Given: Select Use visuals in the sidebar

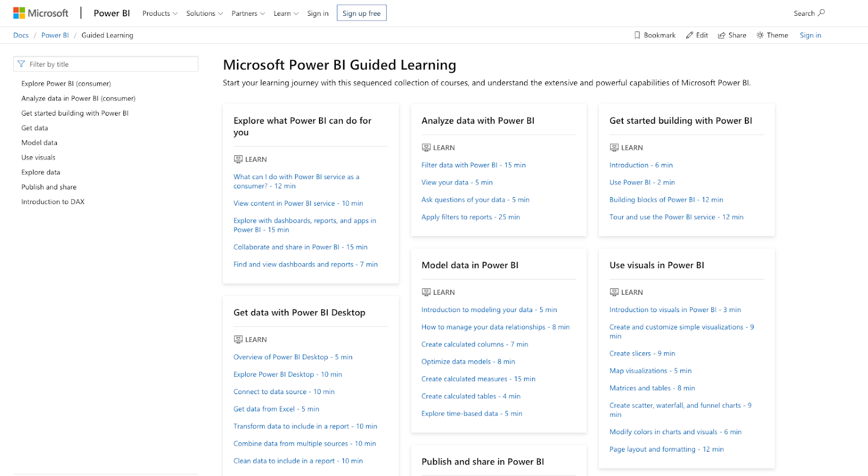Looking at the screenshot, I should [39, 157].
